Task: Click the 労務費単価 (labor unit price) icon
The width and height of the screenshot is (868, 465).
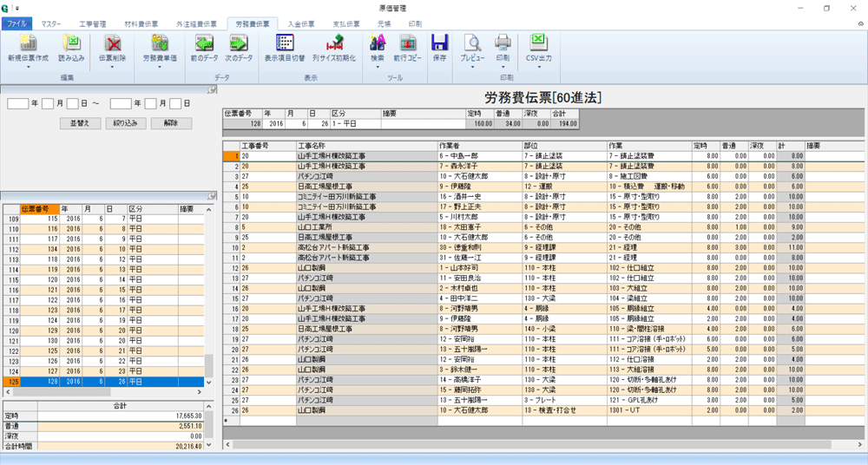Action: click(x=160, y=43)
